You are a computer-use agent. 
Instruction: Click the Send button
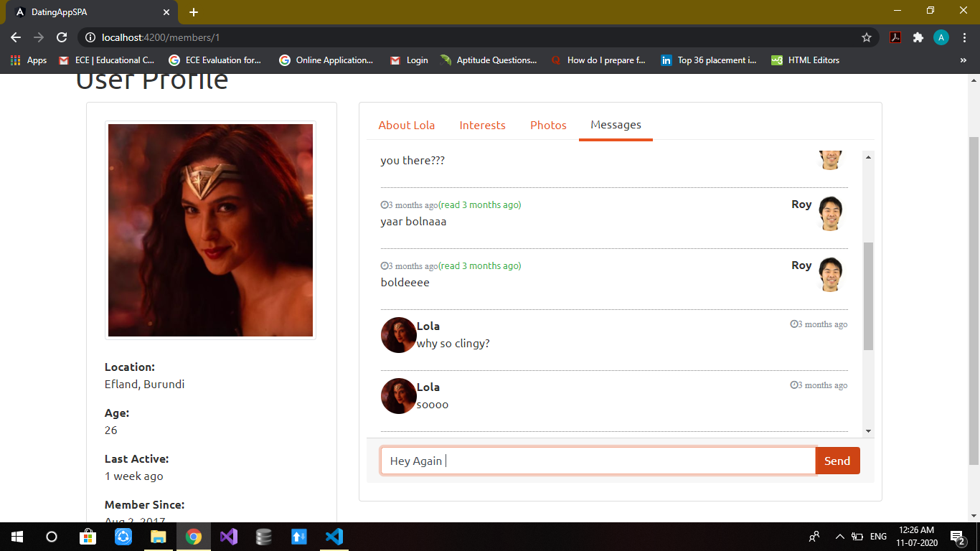click(837, 461)
